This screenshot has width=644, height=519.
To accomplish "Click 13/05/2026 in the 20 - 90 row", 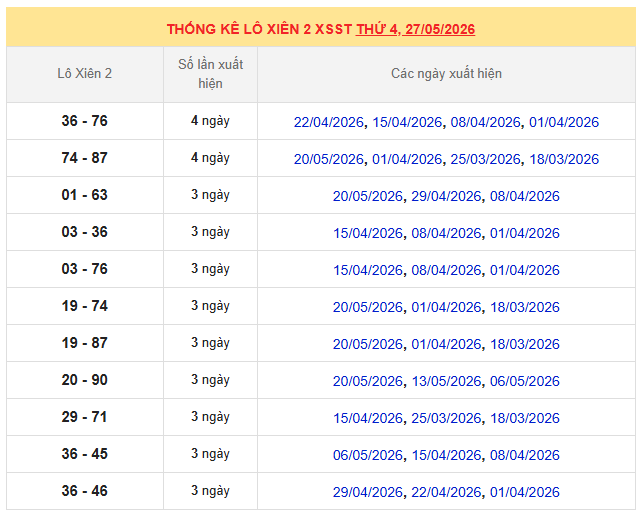I will (446, 381).
